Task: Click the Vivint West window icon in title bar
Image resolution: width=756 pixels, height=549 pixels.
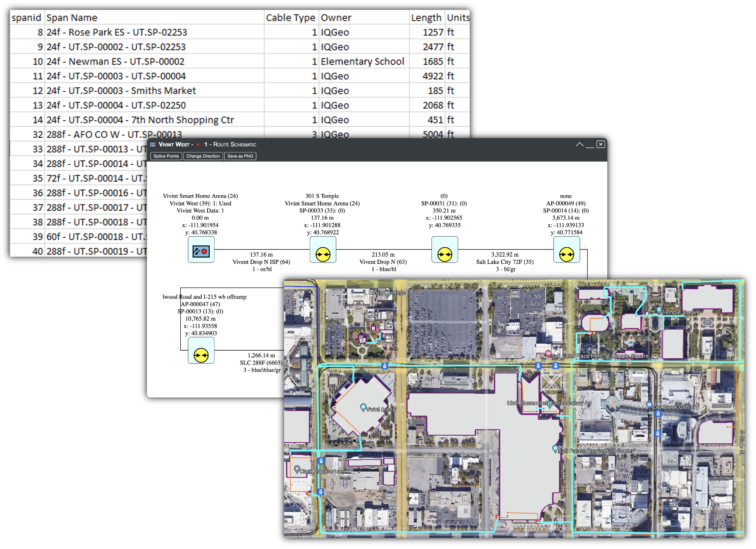Action: pos(153,144)
